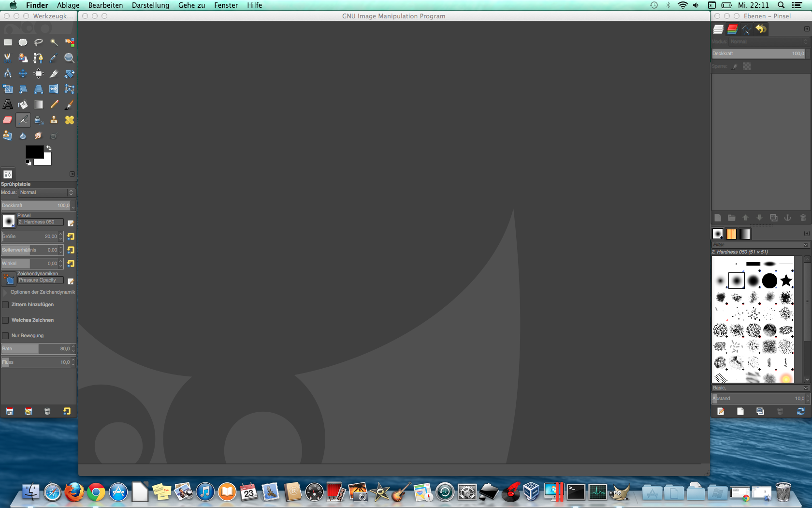812x508 pixels.
Task: Select the star brush thumbnail
Action: 786,281
